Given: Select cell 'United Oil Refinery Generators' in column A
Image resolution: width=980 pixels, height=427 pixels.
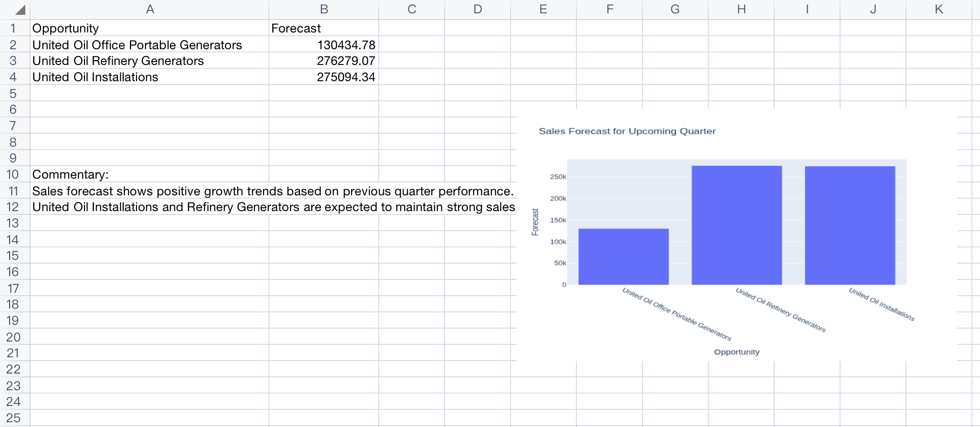Looking at the screenshot, I should pos(149,61).
